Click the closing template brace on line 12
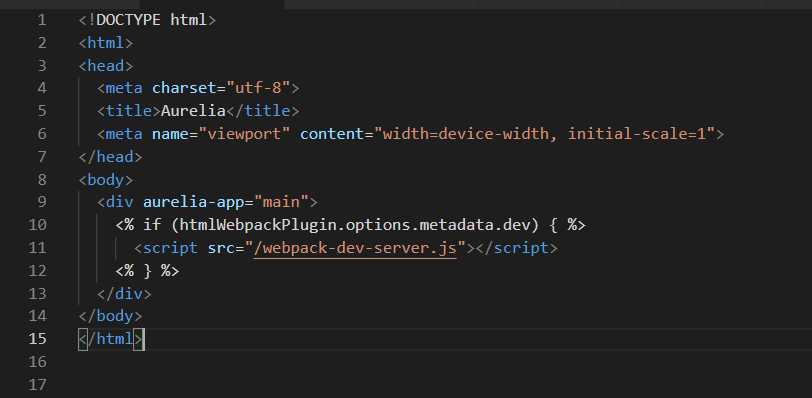 [x=147, y=271]
